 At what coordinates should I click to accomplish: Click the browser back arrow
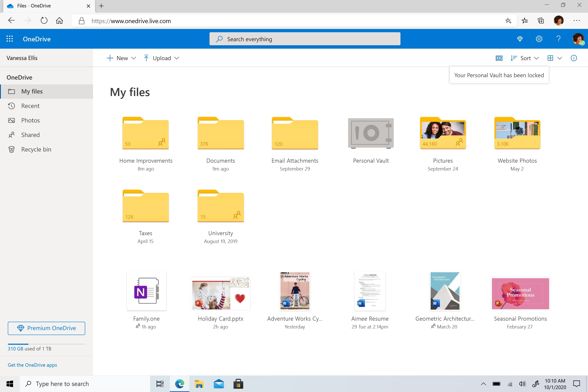12,21
